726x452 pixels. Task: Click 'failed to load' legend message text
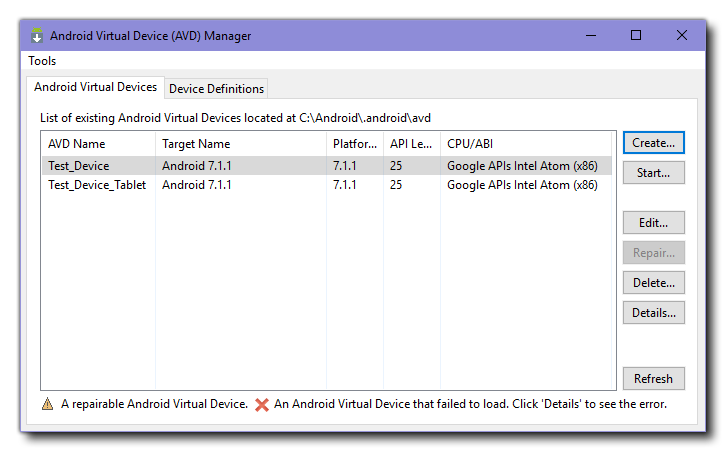(x=470, y=404)
